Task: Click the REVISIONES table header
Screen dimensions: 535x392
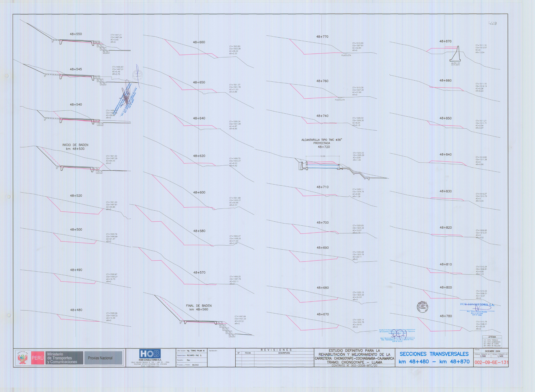Action: (276, 350)
